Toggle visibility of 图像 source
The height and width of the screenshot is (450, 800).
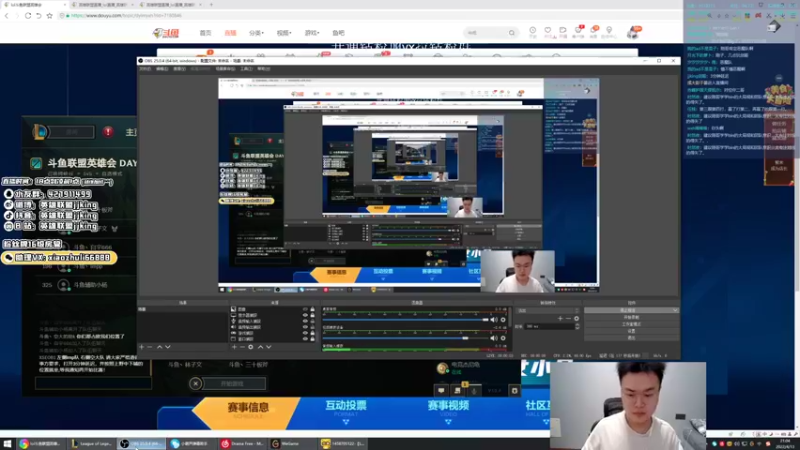click(305, 309)
